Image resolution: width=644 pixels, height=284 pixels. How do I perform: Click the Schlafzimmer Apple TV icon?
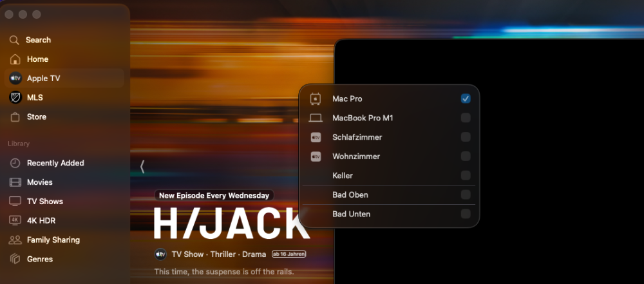[316, 137]
